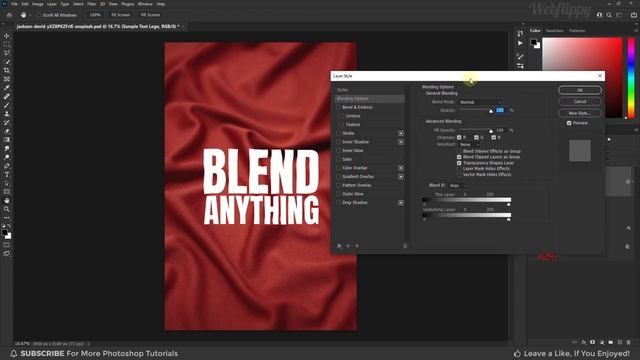Open the Image menu
The height and width of the screenshot is (360, 640).
pyautogui.click(x=38, y=4)
